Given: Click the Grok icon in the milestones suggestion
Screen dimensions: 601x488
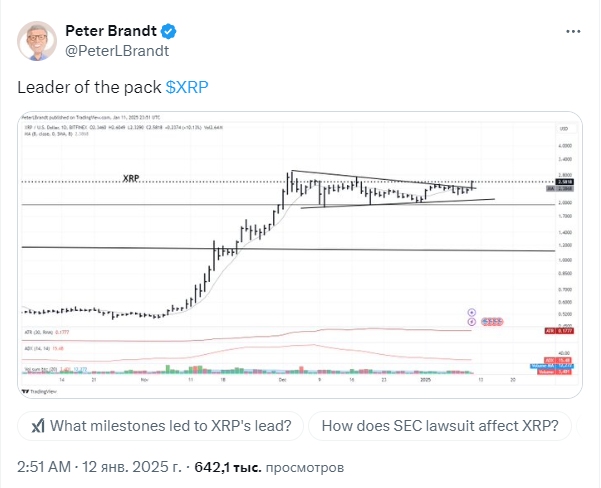Looking at the screenshot, I should pyautogui.click(x=37, y=426).
